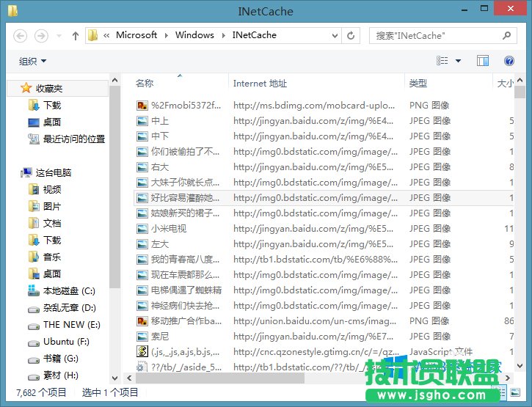Image resolution: width=532 pixels, height=407 pixels.
Task: Toggle the preview pane icon
Action: pos(483,61)
